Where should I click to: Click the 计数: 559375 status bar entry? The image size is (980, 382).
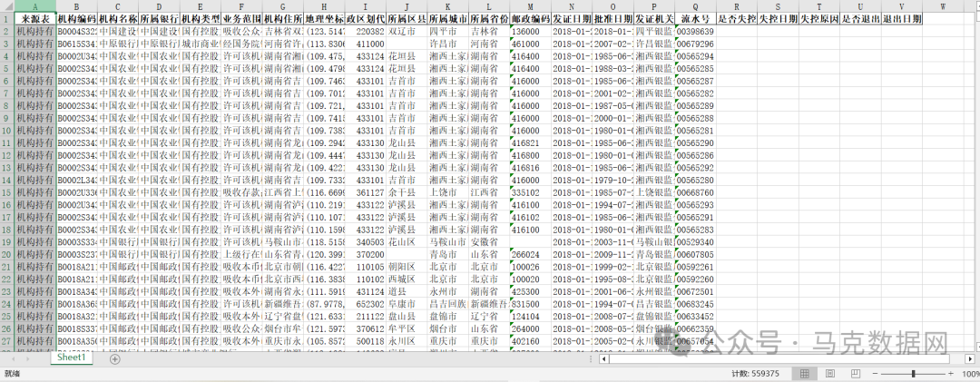(756, 373)
